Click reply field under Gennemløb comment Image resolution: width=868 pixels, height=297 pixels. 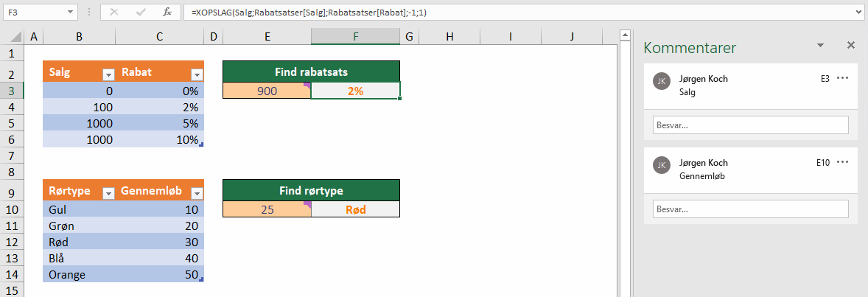point(751,209)
